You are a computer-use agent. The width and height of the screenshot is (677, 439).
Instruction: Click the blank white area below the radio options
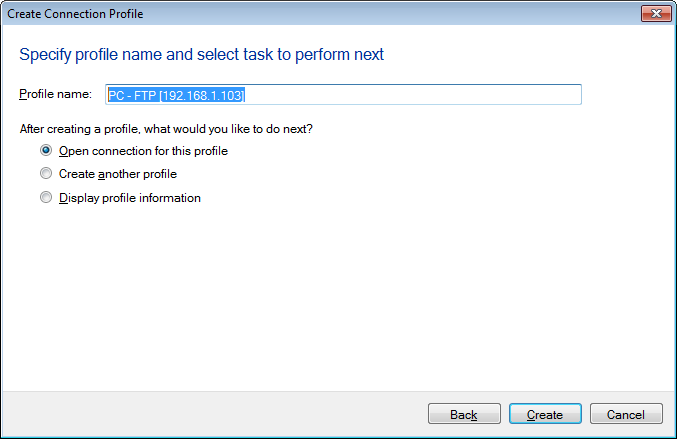(338, 300)
